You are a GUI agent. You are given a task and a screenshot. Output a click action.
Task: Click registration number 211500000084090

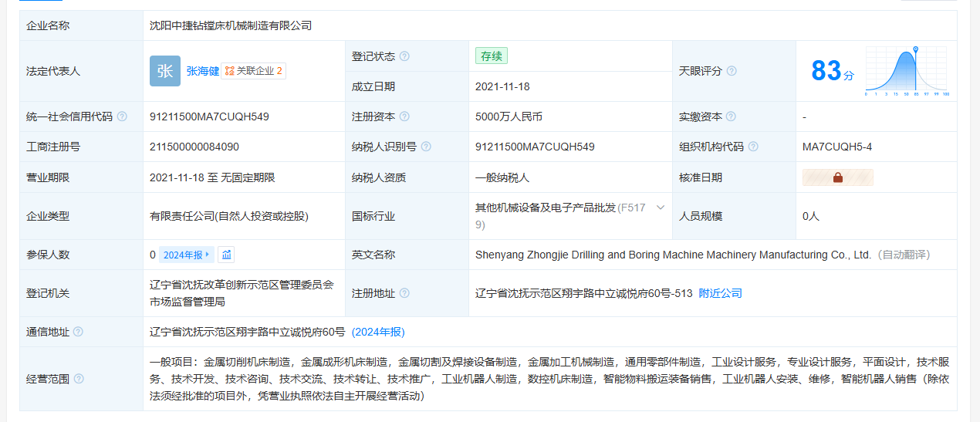(194, 147)
